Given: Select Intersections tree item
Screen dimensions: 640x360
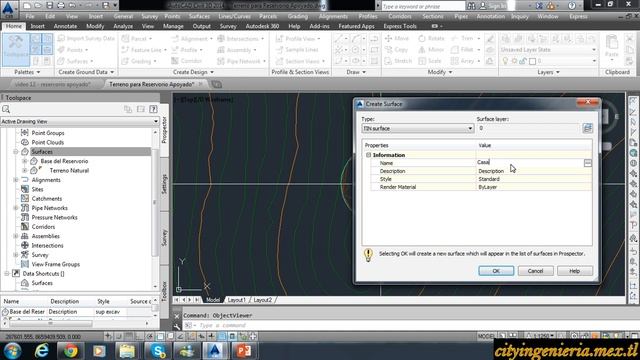Looking at the screenshot, I should point(47,246).
